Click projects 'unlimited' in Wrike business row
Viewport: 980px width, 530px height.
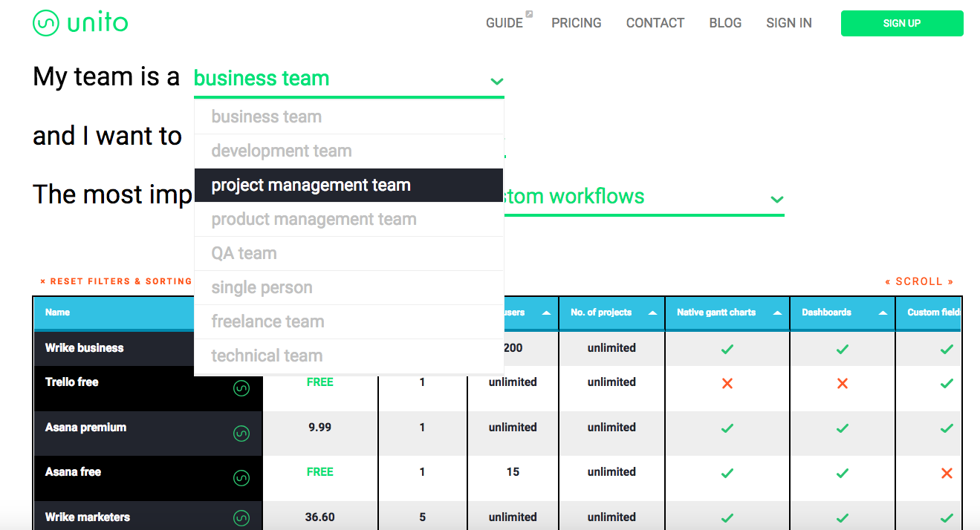[611, 347]
